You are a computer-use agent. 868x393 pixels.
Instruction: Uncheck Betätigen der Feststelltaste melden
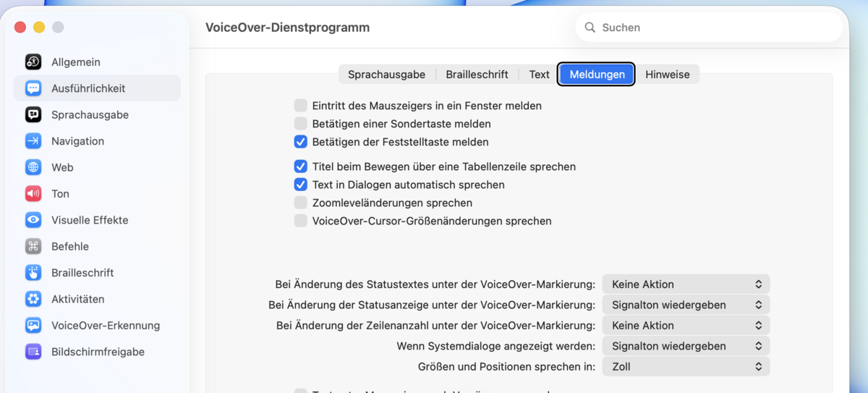[x=301, y=142]
